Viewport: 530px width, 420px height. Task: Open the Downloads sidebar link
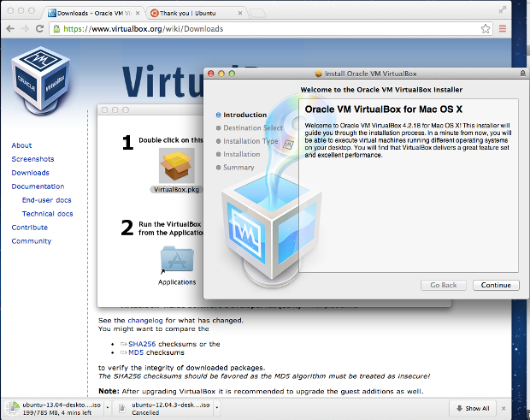(x=31, y=173)
